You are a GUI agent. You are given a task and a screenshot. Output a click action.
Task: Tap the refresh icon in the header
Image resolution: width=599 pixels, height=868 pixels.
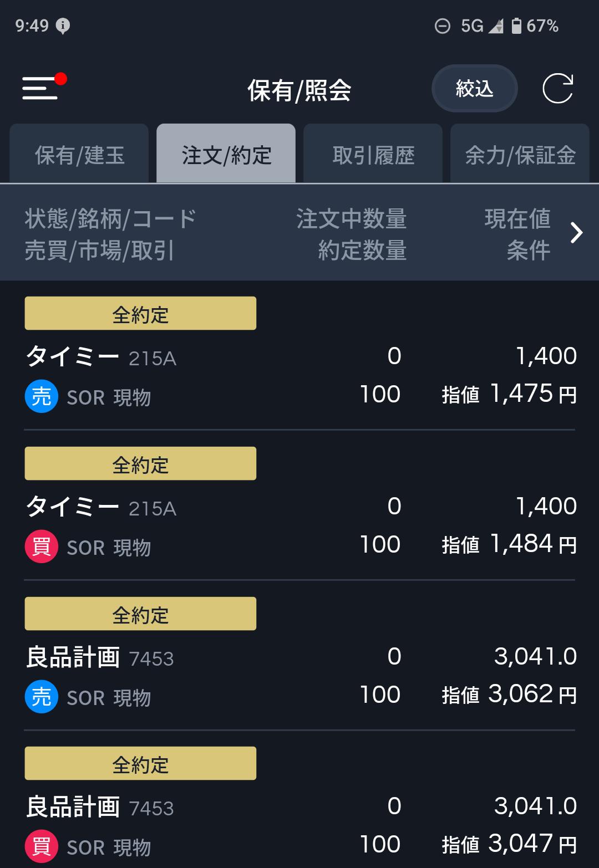(x=557, y=89)
